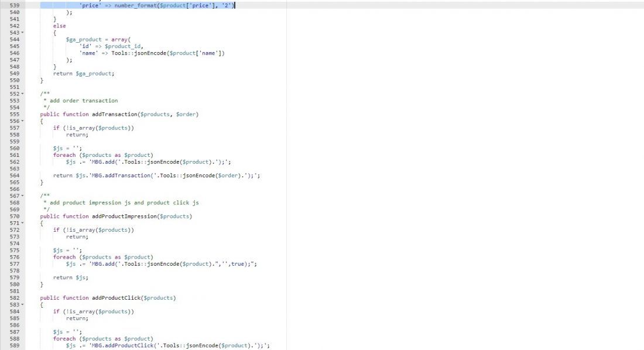The image size is (644, 350).
Task: Click the foreach statement on line 576
Action: [102, 257]
